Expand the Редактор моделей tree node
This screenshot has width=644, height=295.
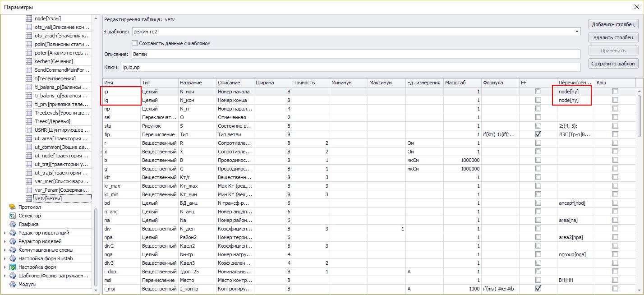(5, 241)
